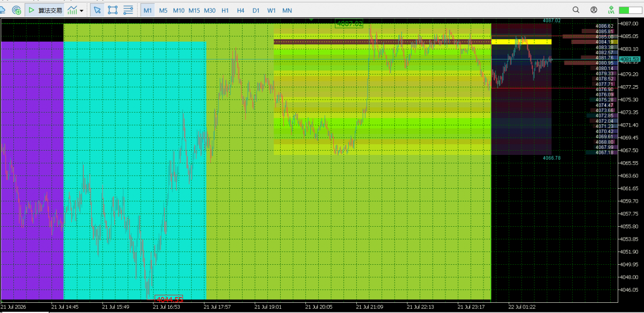
Task: Click the green connection progress bar
Action: 631,10
